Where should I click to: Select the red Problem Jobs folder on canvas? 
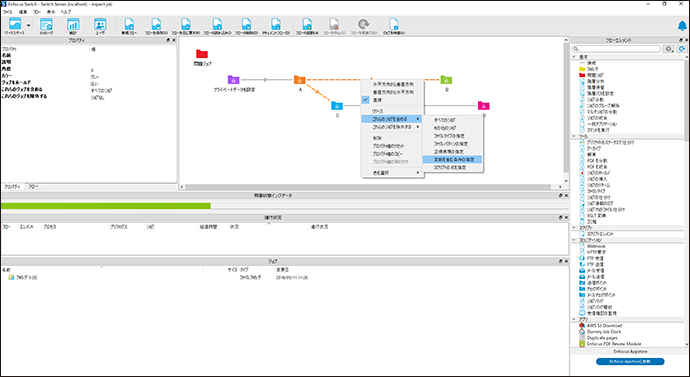(202, 54)
